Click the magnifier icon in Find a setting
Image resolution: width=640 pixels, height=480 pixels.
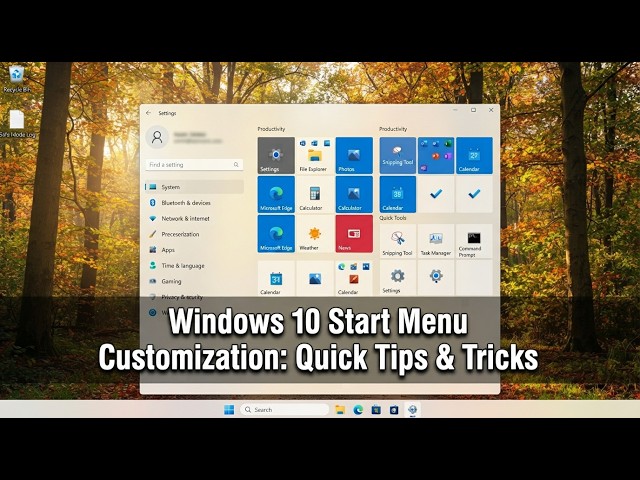coord(236,164)
